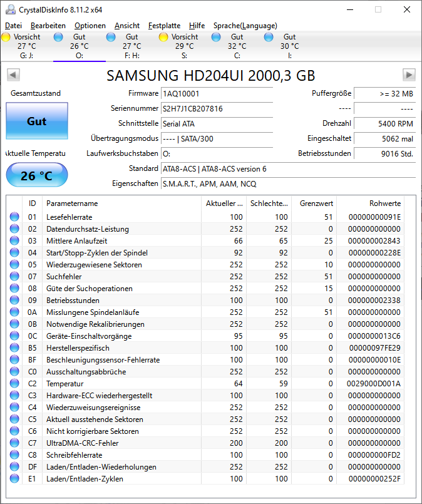
Task: Click the CrystalDiskInfo title bar app icon
Action: click(10, 9)
